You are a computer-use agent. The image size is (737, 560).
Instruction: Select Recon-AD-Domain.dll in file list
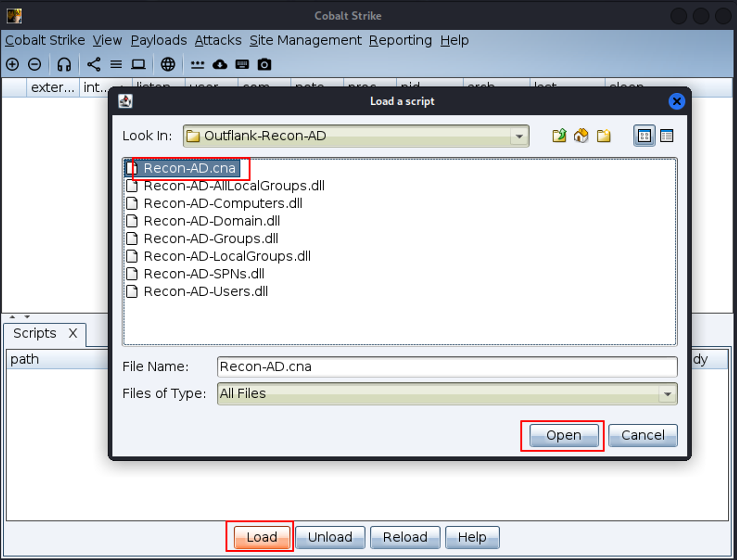[203, 221]
